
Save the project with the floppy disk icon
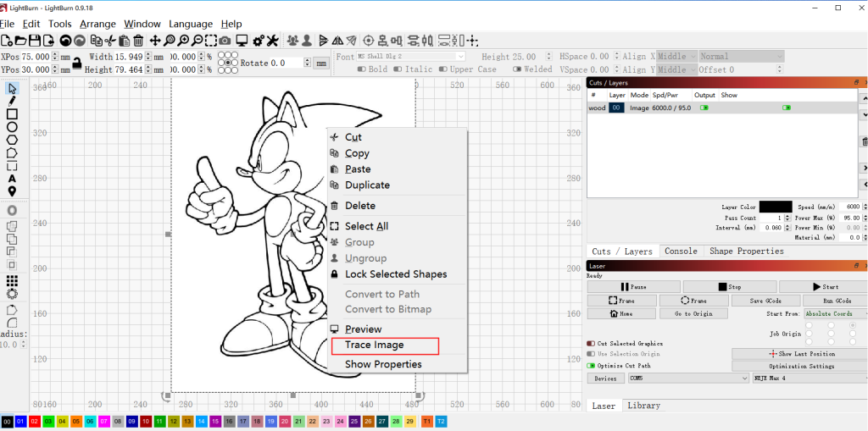(x=34, y=41)
